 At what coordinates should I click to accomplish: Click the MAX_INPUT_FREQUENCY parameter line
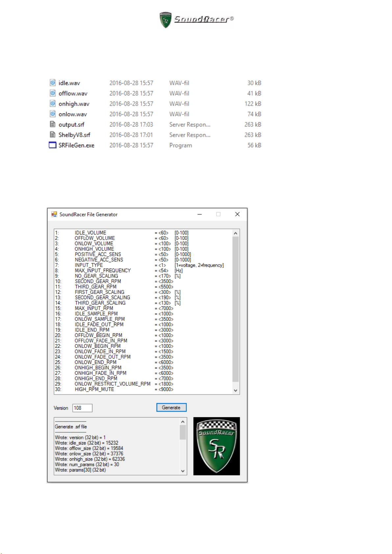(x=119, y=271)
